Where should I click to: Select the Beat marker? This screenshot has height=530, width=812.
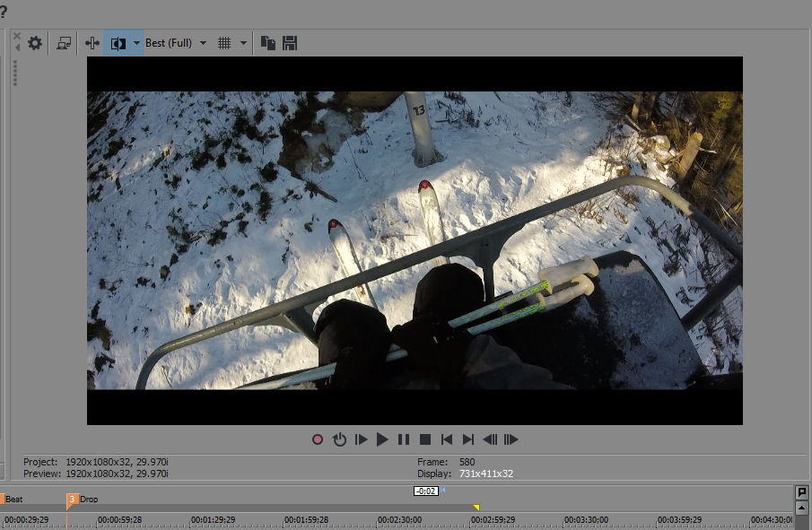12,499
